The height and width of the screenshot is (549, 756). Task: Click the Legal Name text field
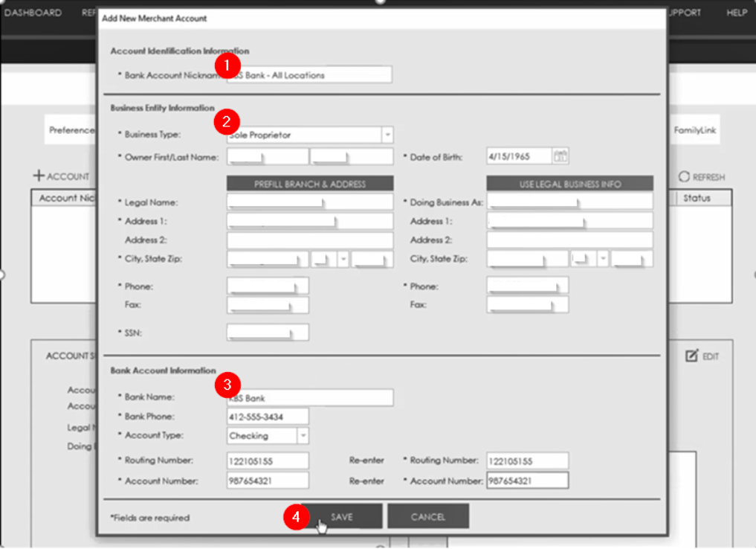[310, 202]
